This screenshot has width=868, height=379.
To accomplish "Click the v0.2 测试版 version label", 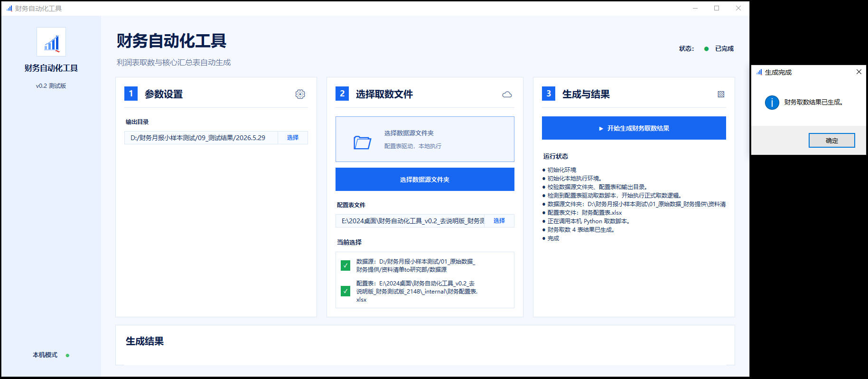I will click(51, 86).
